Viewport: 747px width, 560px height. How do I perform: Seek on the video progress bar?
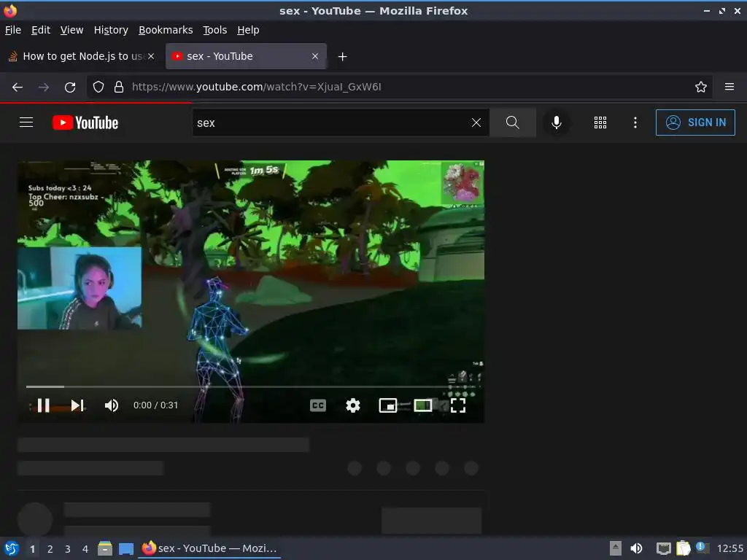coord(251,386)
